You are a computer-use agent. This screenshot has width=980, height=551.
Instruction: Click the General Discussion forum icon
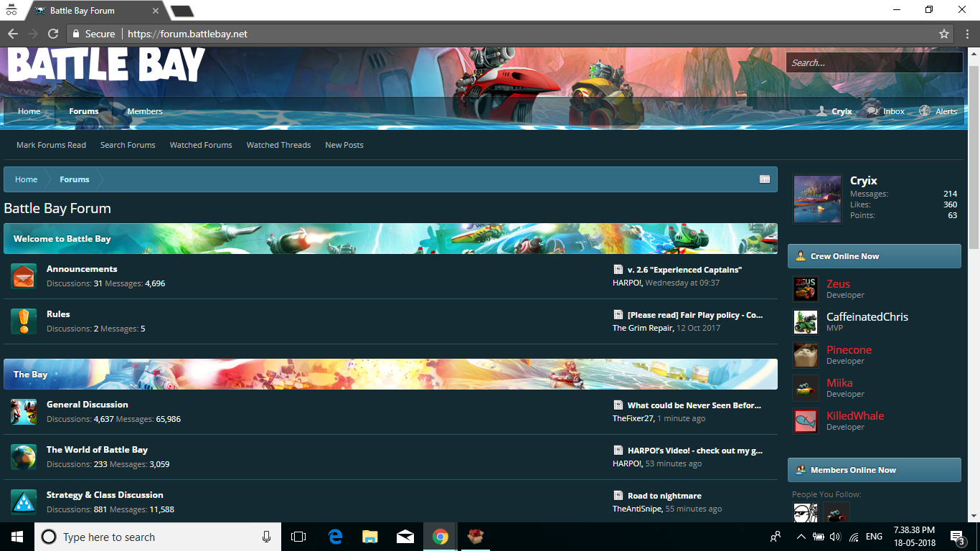tap(23, 412)
